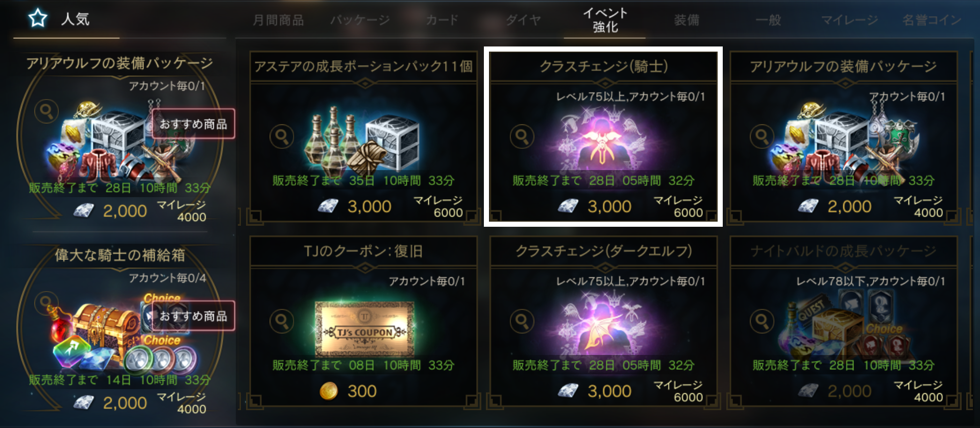Open the パッケージ tab
Image resolution: width=980 pixels, height=428 pixels.
coord(360,20)
